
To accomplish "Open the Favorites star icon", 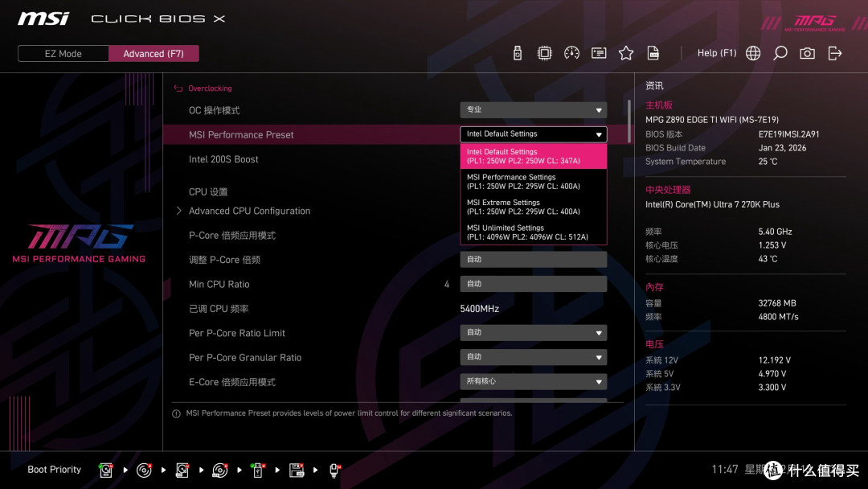I will pyautogui.click(x=625, y=53).
